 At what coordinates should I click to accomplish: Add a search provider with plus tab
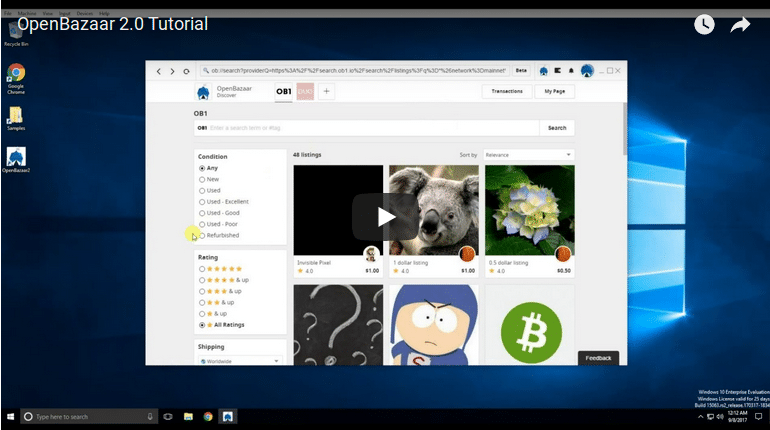click(x=326, y=92)
